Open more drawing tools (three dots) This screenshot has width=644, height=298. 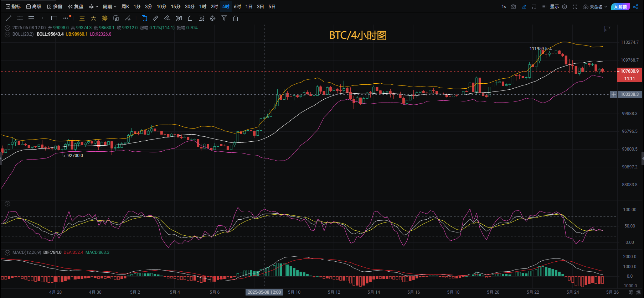coord(66,18)
